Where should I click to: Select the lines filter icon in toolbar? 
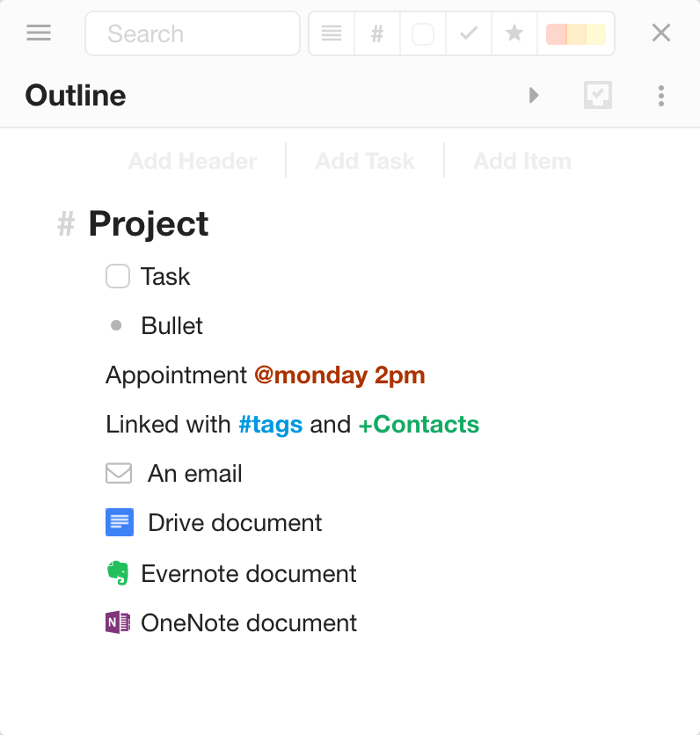click(332, 33)
